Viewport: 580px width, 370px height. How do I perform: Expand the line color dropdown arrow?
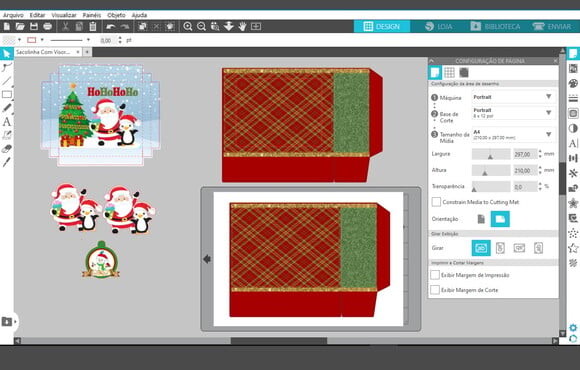coord(42,40)
